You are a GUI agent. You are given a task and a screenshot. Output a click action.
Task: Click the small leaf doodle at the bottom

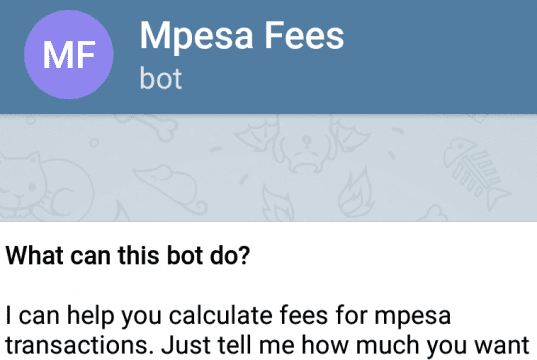278,204
